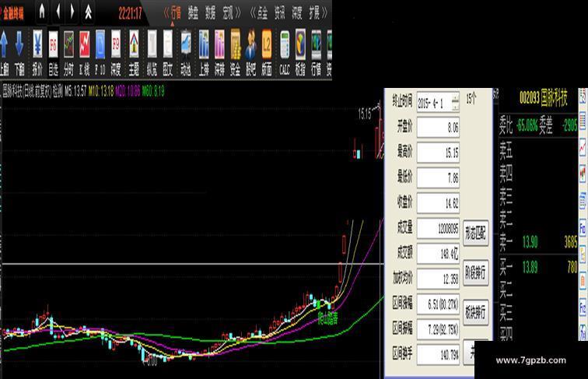Image resolution: width=588 pixels, height=379 pixels.
Task: Click the 区间涨幅 value field
Action: (438, 304)
